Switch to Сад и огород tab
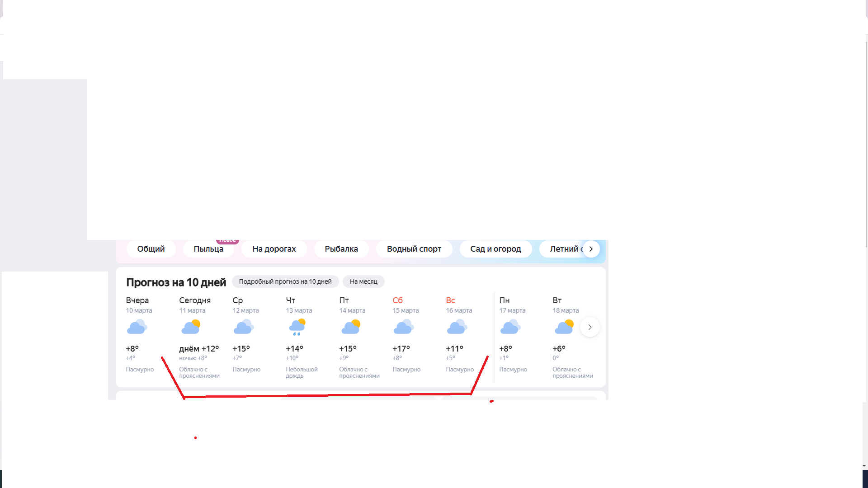 coord(495,249)
